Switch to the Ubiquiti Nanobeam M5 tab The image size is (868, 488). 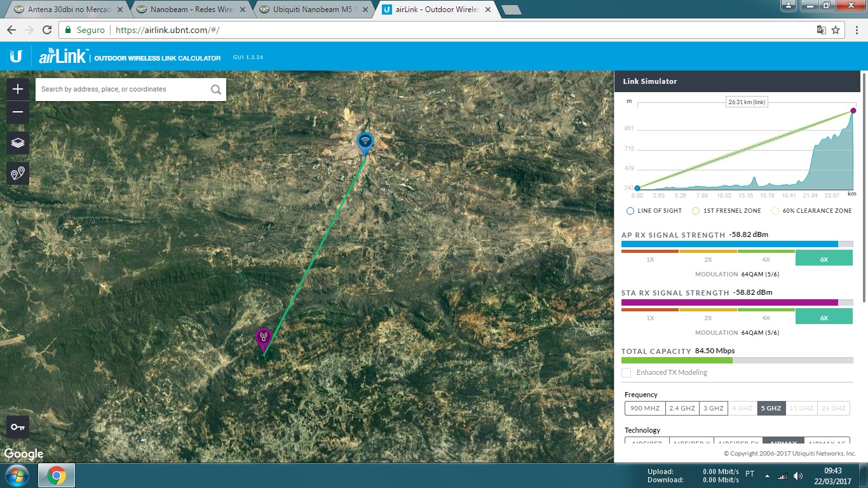pos(312,10)
